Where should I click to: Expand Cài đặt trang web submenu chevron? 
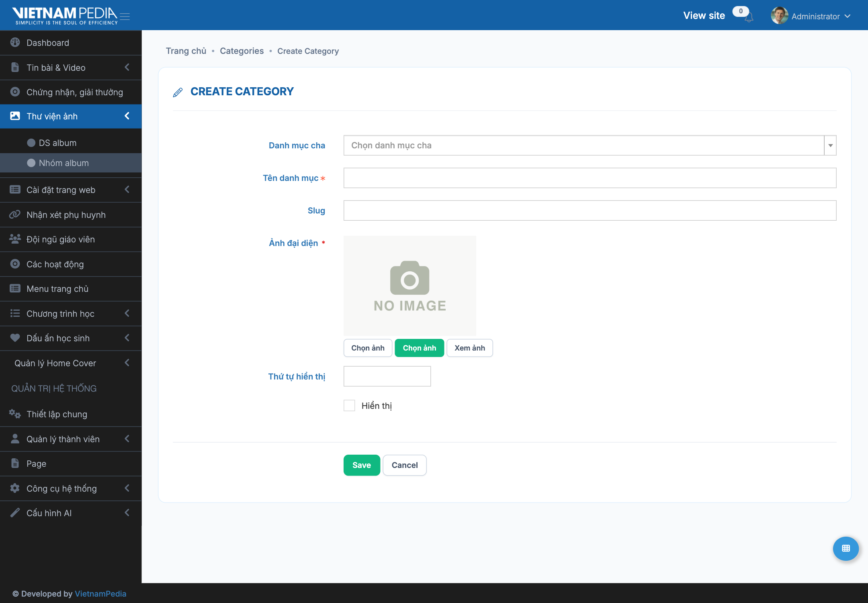tap(127, 189)
